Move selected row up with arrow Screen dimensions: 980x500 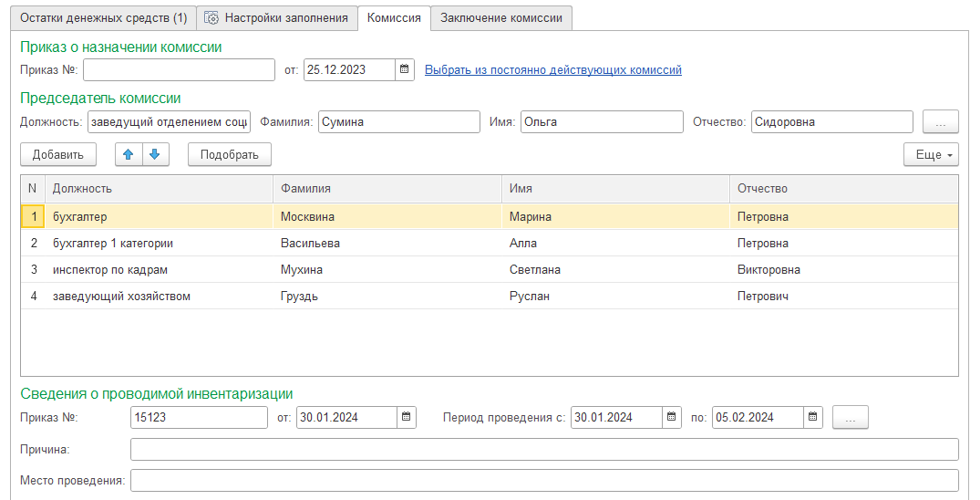tap(129, 154)
